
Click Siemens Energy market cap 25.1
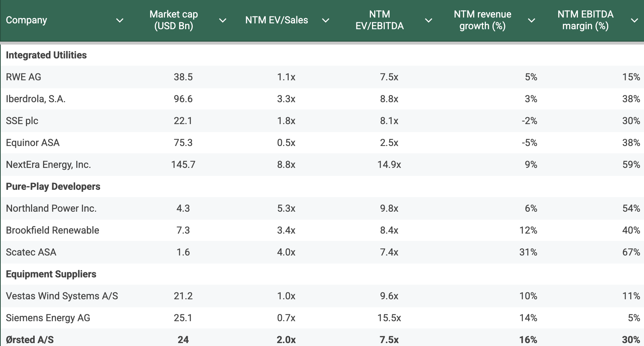point(183,318)
